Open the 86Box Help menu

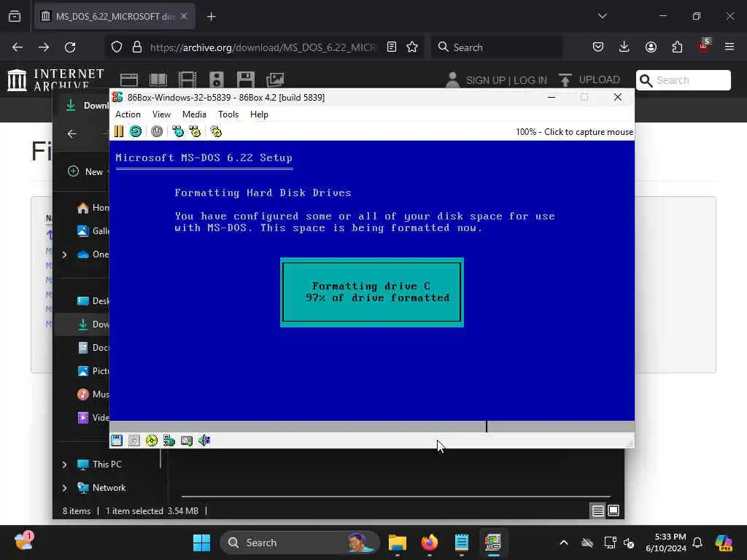point(259,114)
